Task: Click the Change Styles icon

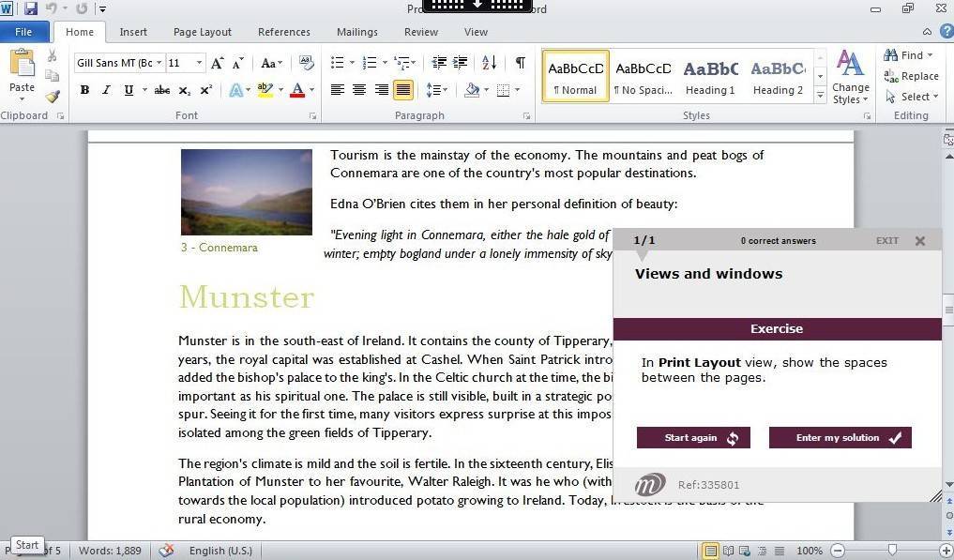Action: [850, 77]
